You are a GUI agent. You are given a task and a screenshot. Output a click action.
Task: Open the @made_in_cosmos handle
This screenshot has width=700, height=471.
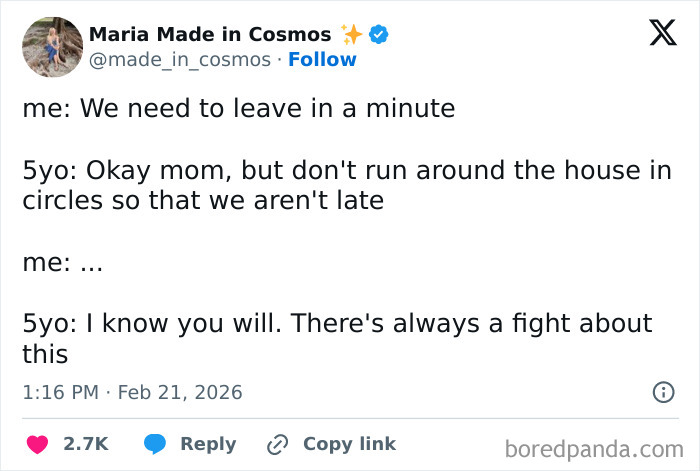coord(180,60)
